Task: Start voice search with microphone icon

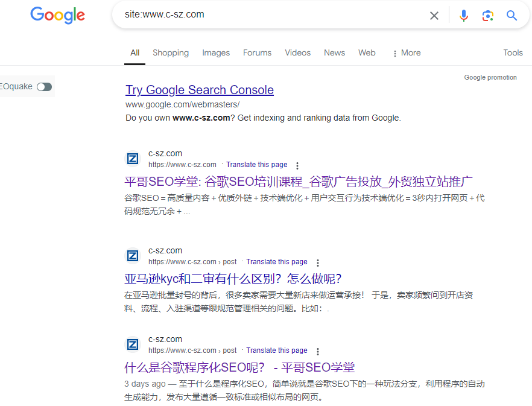Action: coord(463,16)
